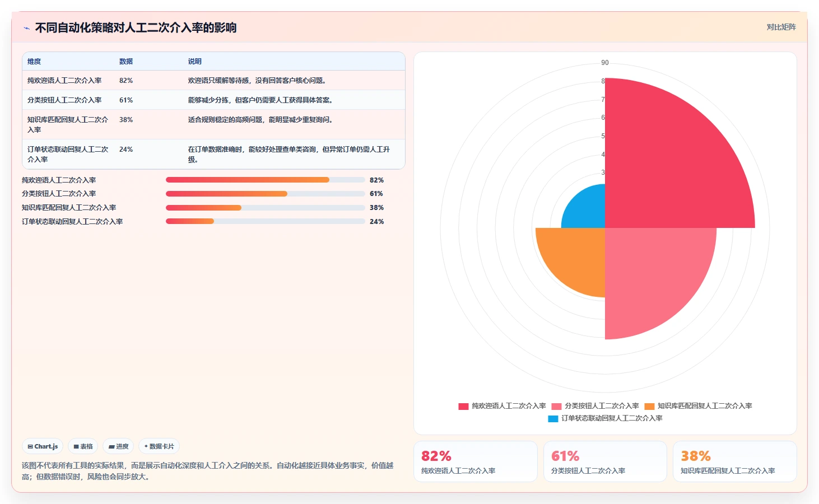Click description 在订单数据准确时
819x504 pixels.
[289, 154]
